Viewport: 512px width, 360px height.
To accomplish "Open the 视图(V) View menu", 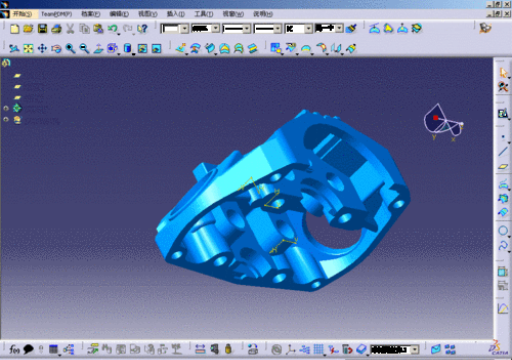I will click(x=148, y=14).
